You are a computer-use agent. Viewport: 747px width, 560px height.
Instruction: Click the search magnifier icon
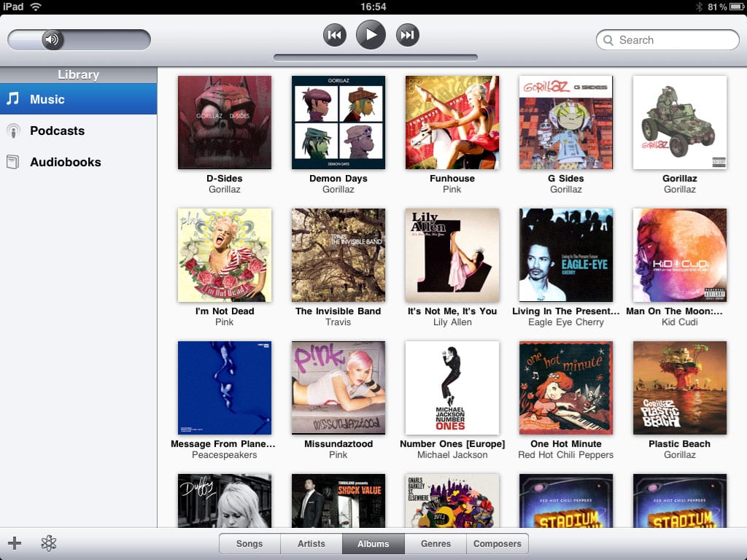point(608,41)
